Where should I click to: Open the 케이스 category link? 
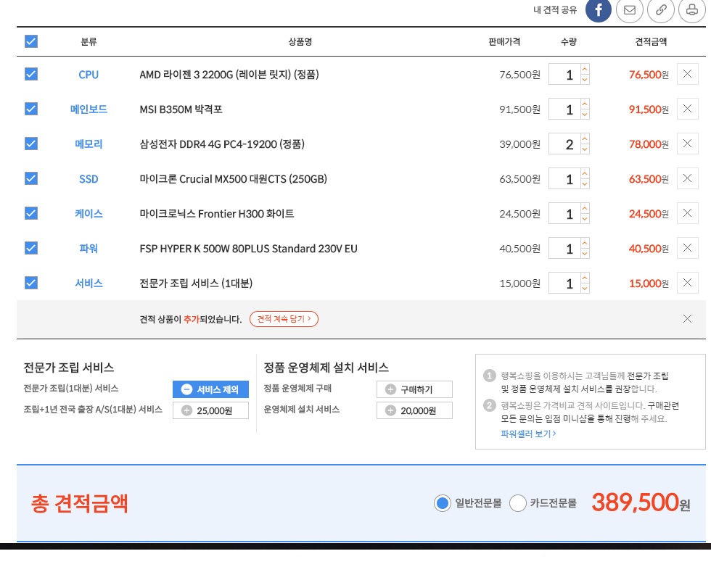89,213
